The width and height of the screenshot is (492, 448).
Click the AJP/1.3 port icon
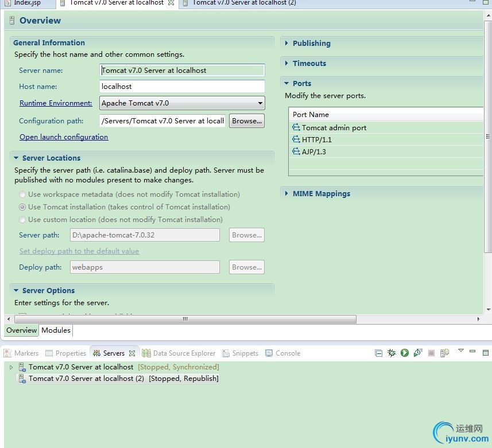[296, 151]
